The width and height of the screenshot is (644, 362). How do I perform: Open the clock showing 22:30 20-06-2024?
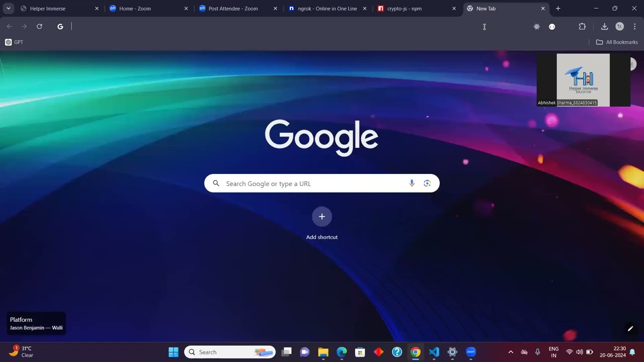[x=613, y=352]
